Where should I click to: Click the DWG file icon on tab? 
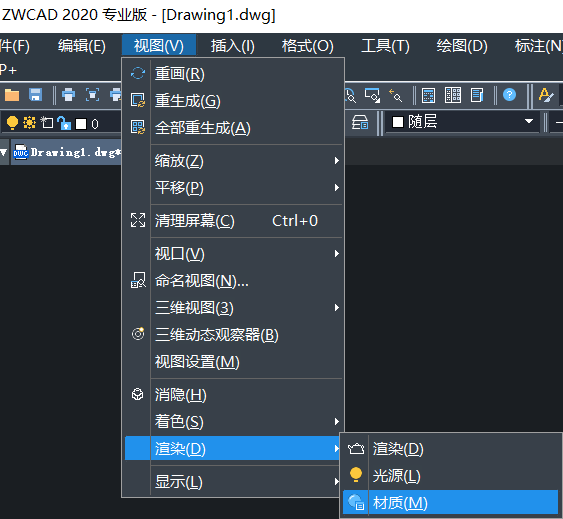pyautogui.click(x=20, y=153)
